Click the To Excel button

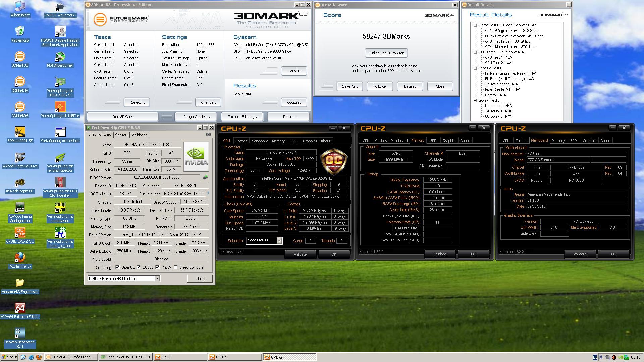point(380,86)
